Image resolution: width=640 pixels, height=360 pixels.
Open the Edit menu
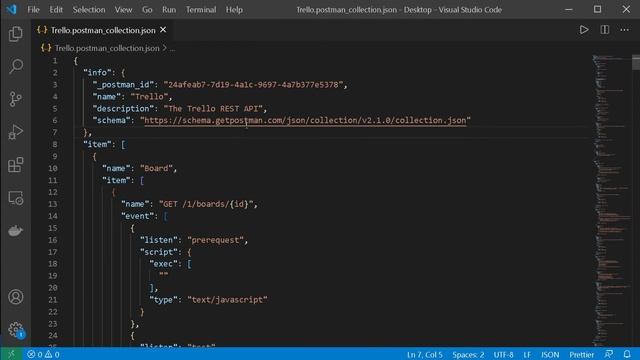coord(56,9)
